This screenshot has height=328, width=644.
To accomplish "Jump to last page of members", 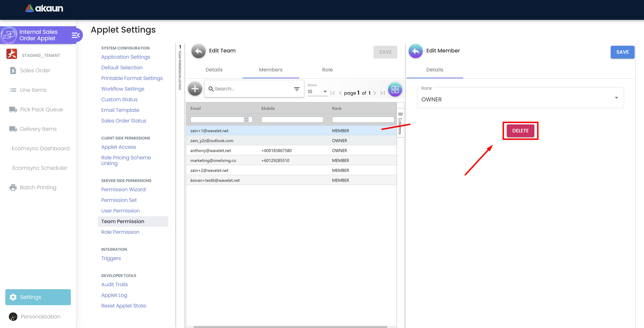I will (382, 93).
